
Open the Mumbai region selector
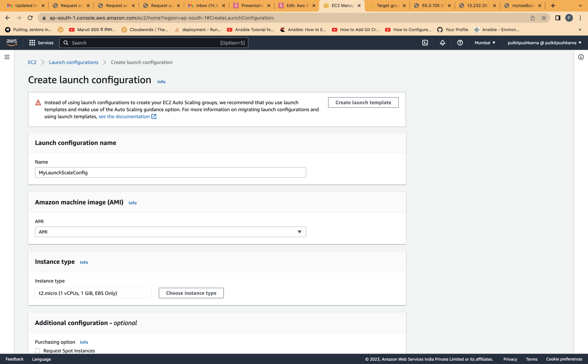coord(485,43)
